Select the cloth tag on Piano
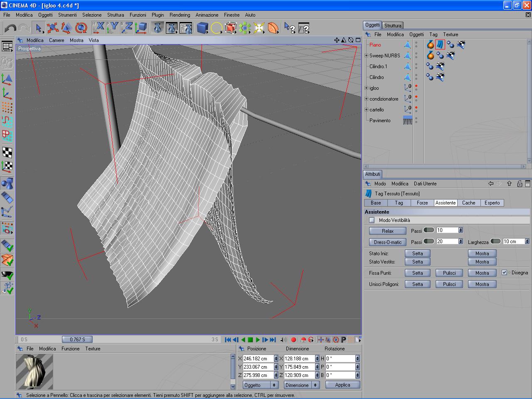The image size is (532, 399). click(440, 44)
